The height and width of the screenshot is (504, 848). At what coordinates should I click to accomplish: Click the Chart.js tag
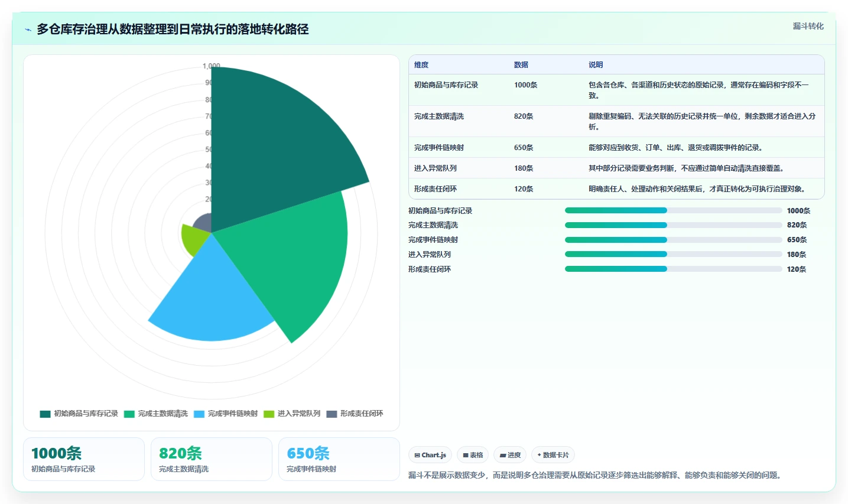(x=430, y=455)
